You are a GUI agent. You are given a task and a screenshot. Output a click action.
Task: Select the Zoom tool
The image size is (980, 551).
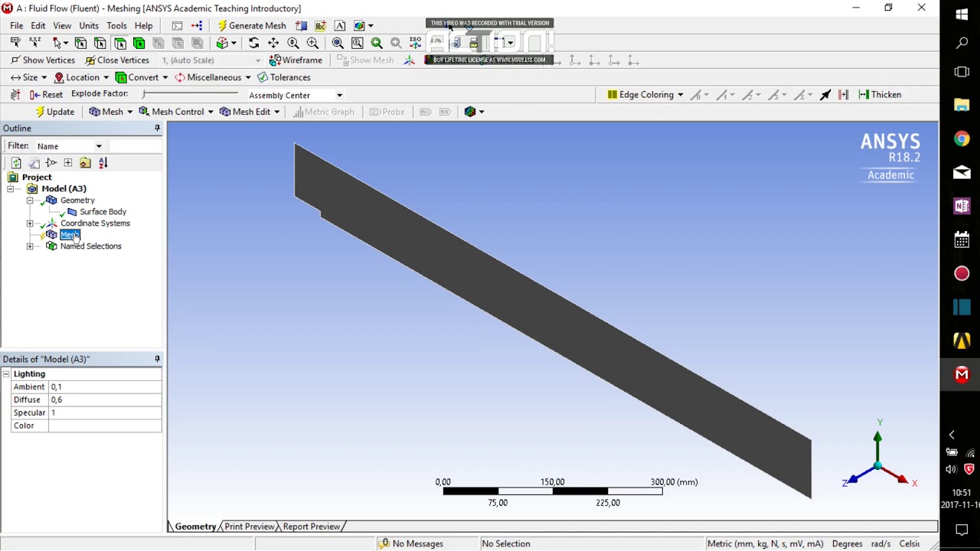point(293,43)
